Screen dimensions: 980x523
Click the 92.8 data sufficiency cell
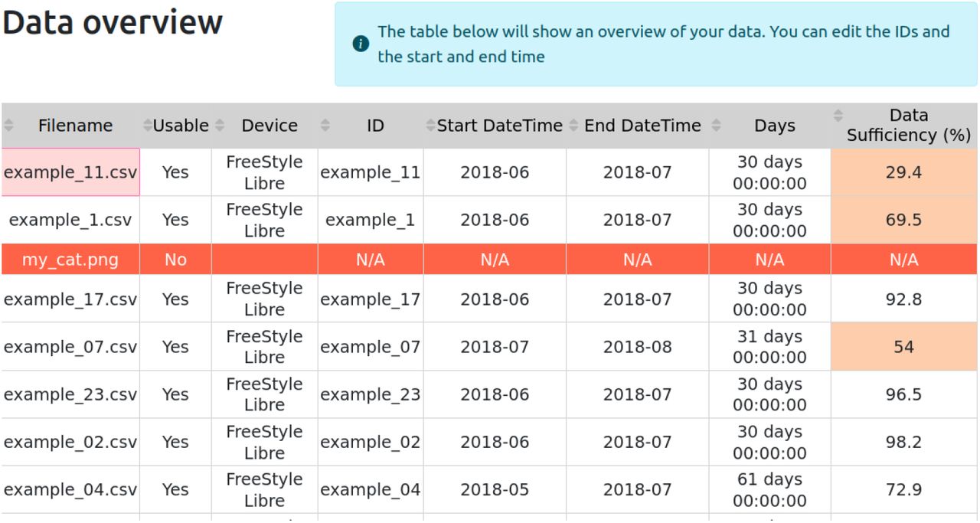[x=903, y=299]
